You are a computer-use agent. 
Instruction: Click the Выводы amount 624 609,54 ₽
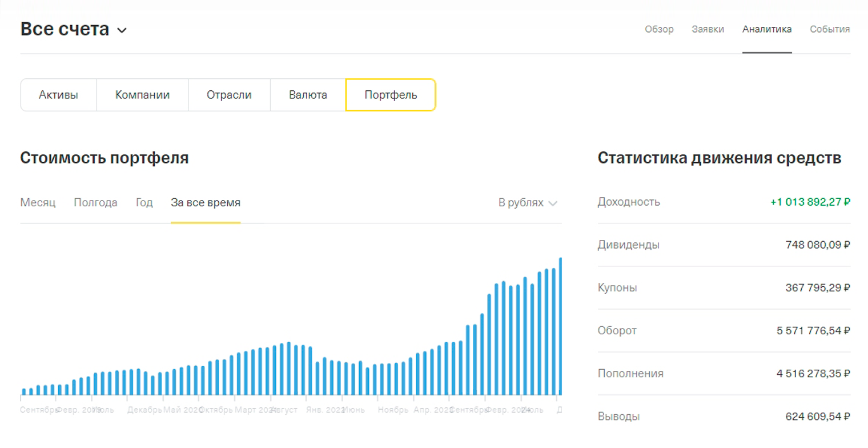(x=818, y=417)
